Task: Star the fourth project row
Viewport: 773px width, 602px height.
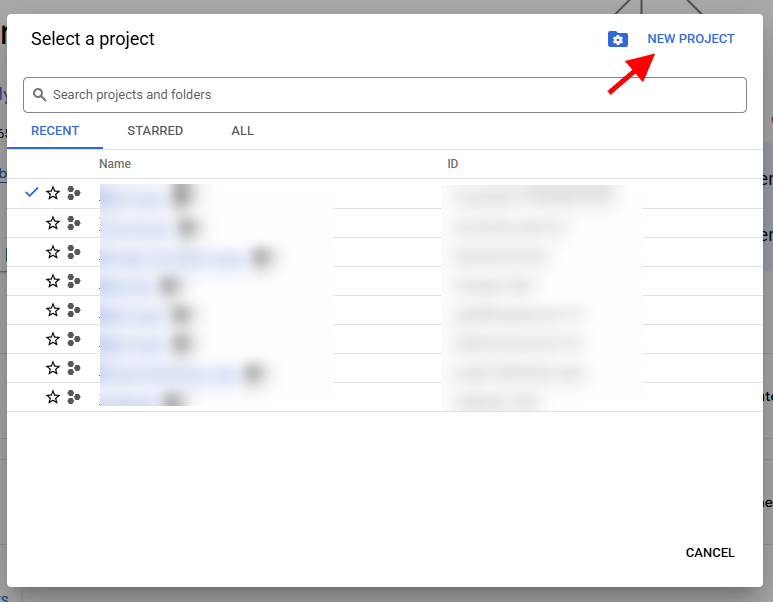Action: [53, 281]
